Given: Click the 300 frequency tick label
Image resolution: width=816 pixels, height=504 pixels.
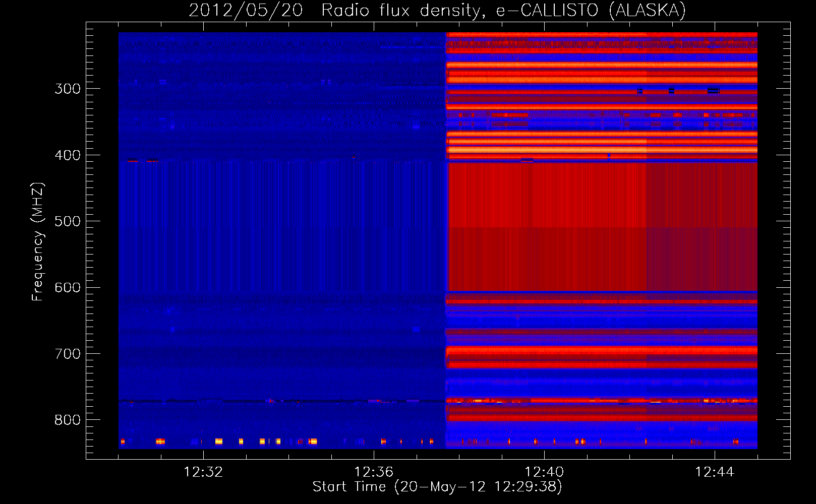Looking at the screenshot, I should [68, 89].
